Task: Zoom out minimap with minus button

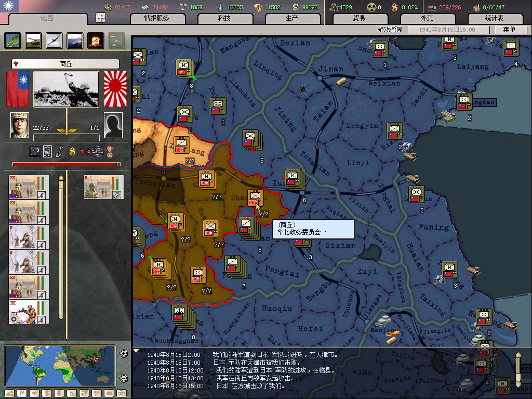Action: coord(124,378)
